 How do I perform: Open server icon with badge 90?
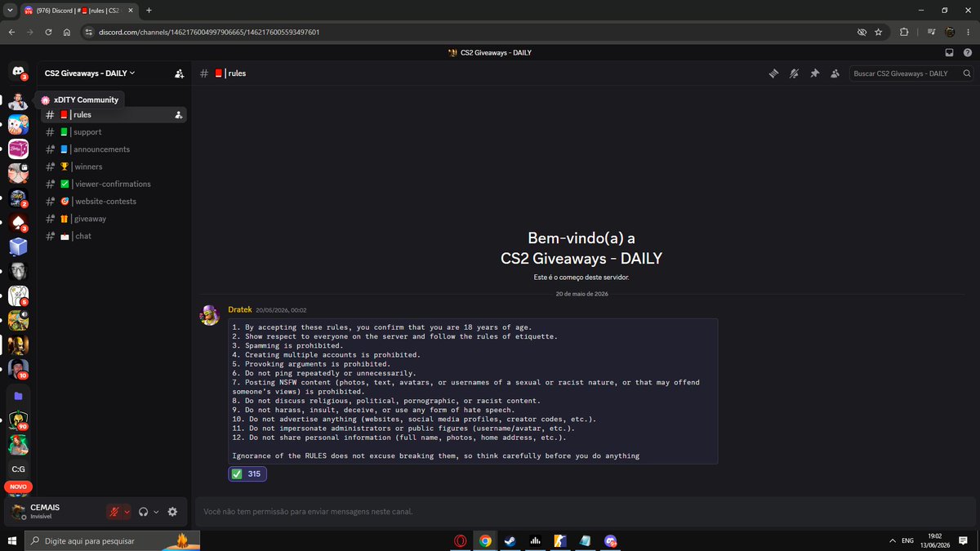pos(18,421)
